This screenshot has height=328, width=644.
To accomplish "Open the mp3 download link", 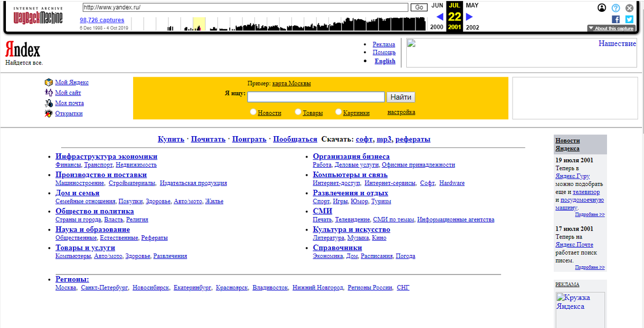I will click(384, 139).
